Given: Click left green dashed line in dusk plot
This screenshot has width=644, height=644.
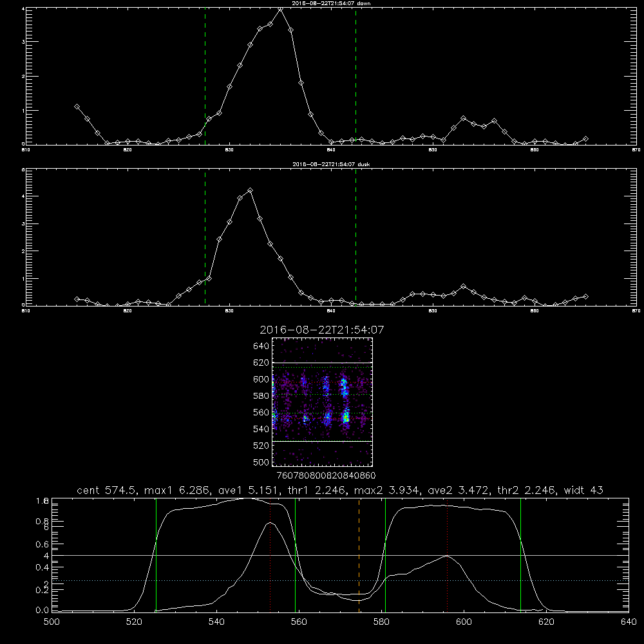Looking at the screenshot, I should (205, 238).
